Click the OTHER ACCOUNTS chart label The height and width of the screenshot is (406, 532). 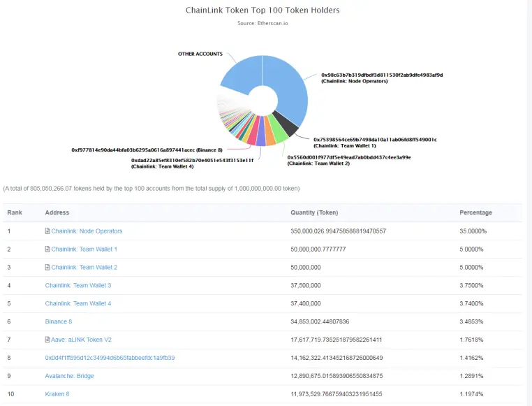pos(200,54)
